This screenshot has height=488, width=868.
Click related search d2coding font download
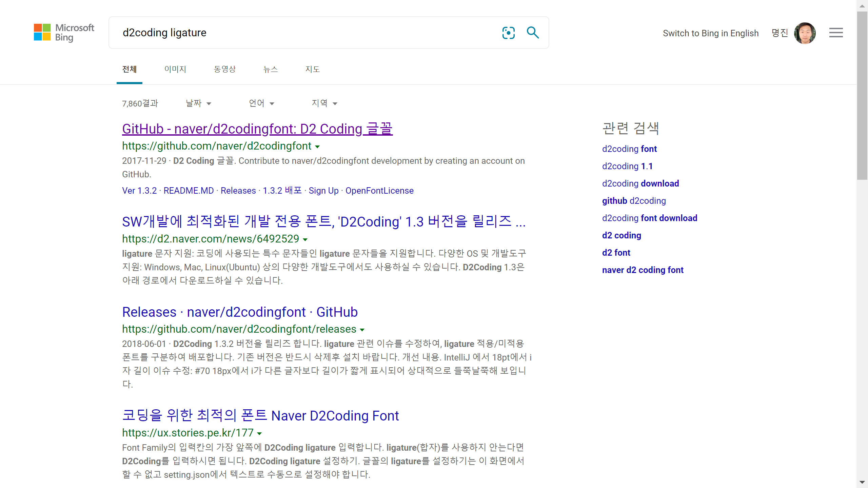pyautogui.click(x=649, y=218)
